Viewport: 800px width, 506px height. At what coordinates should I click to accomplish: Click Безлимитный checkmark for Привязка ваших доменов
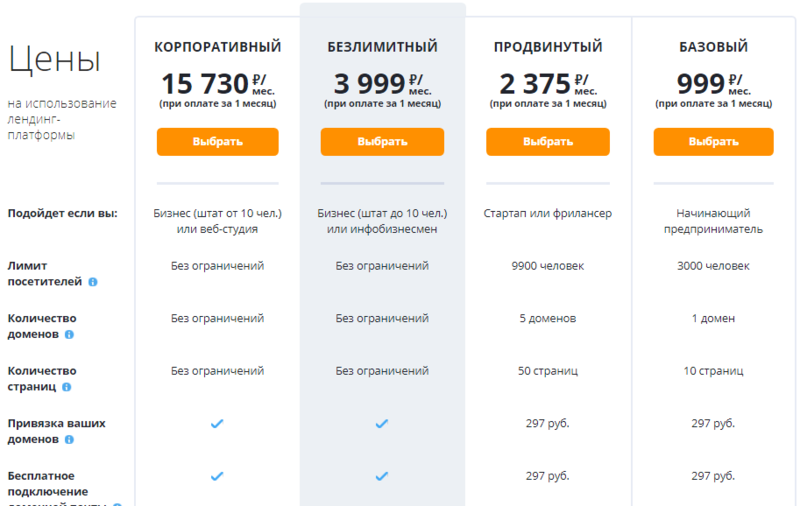pyautogui.click(x=381, y=424)
